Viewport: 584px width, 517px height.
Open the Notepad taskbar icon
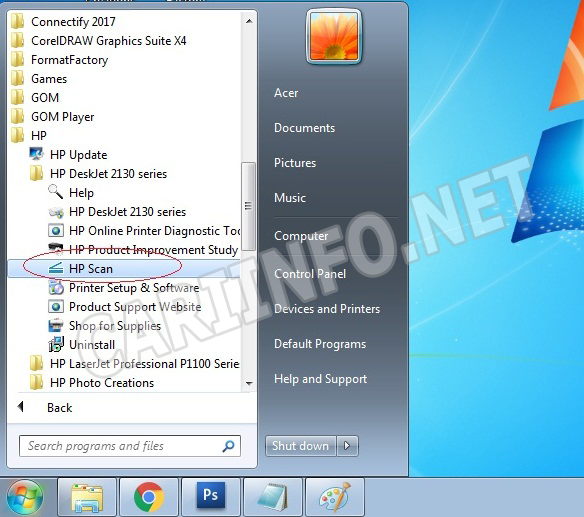273,497
